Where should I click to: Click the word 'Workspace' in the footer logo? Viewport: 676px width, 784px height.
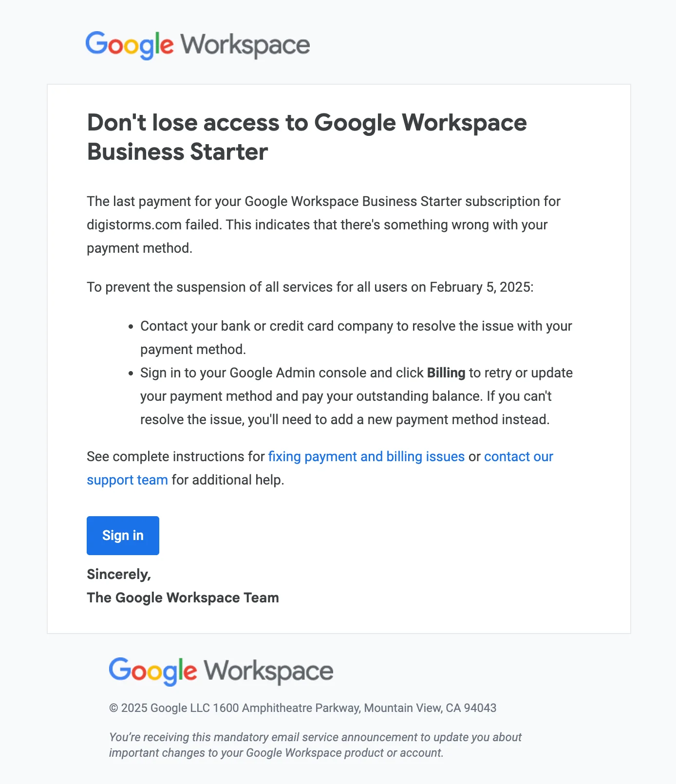pos(267,671)
